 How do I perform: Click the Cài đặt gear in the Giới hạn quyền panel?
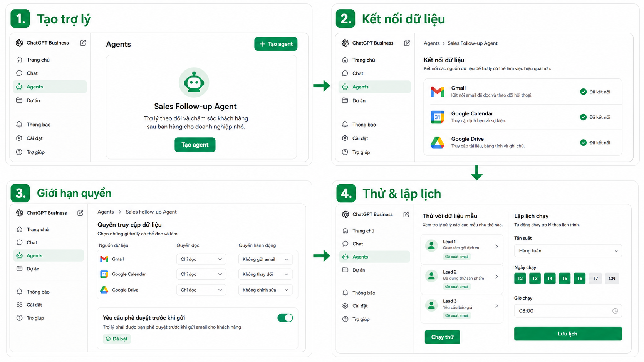click(x=19, y=305)
